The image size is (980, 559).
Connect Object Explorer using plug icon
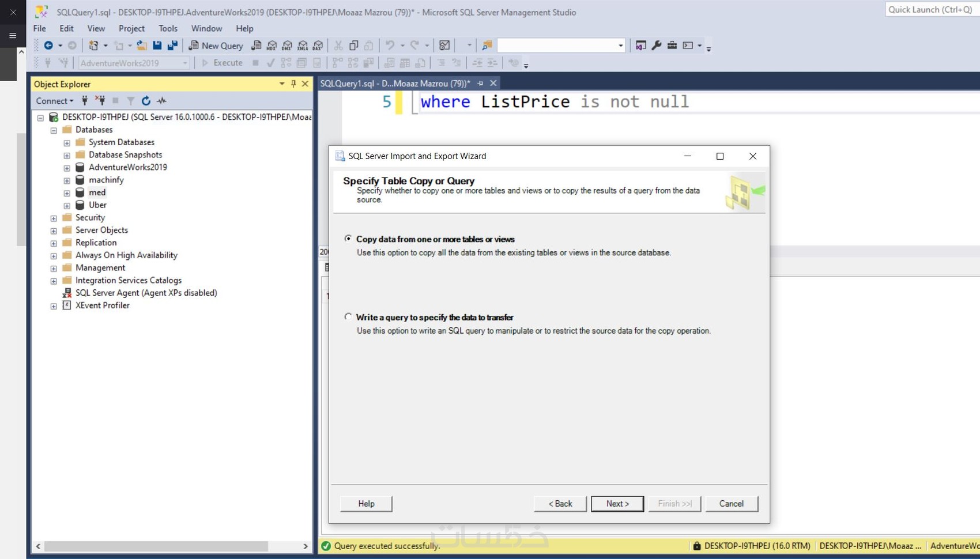(x=85, y=101)
